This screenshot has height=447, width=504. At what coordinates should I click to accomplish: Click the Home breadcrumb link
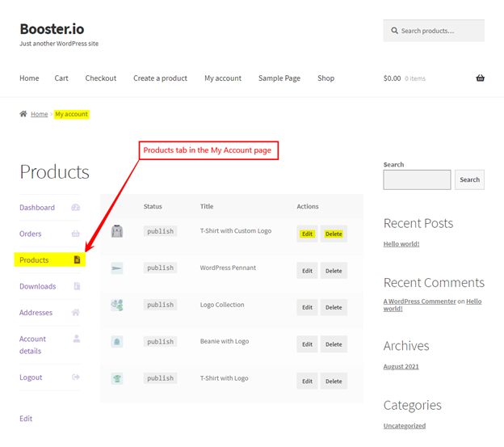[x=40, y=114]
